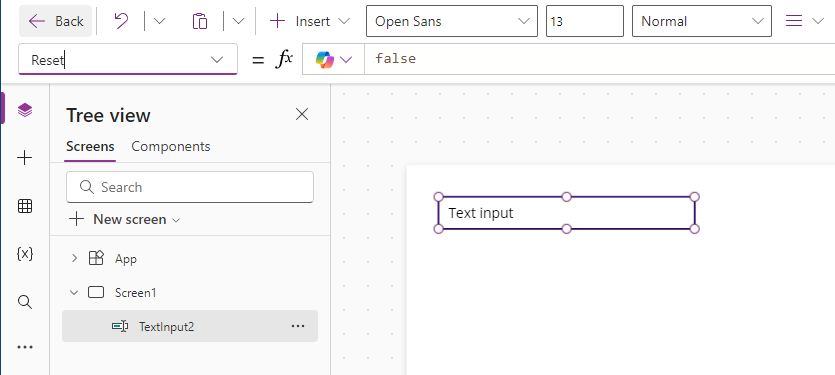Open the paste options dropdown arrow

point(239,21)
